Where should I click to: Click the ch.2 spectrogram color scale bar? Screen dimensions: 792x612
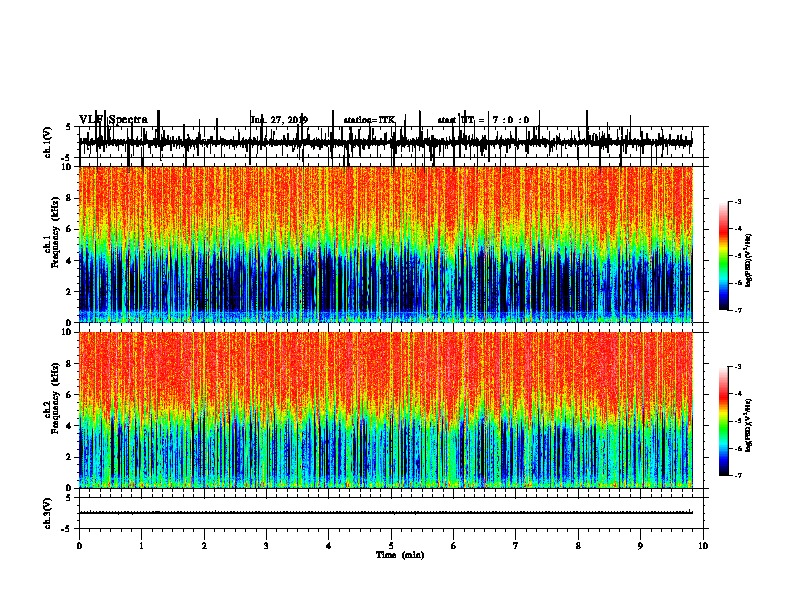click(x=723, y=421)
